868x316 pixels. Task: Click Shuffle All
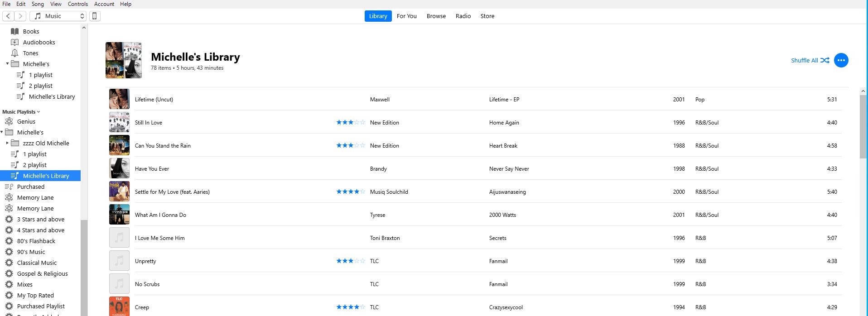tap(810, 60)
